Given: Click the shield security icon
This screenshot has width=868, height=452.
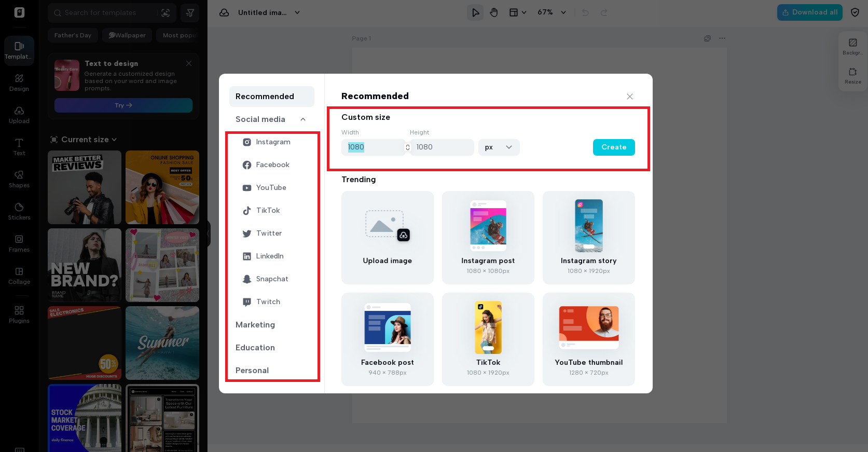Looking at the screenshot, I should (855, 12).
